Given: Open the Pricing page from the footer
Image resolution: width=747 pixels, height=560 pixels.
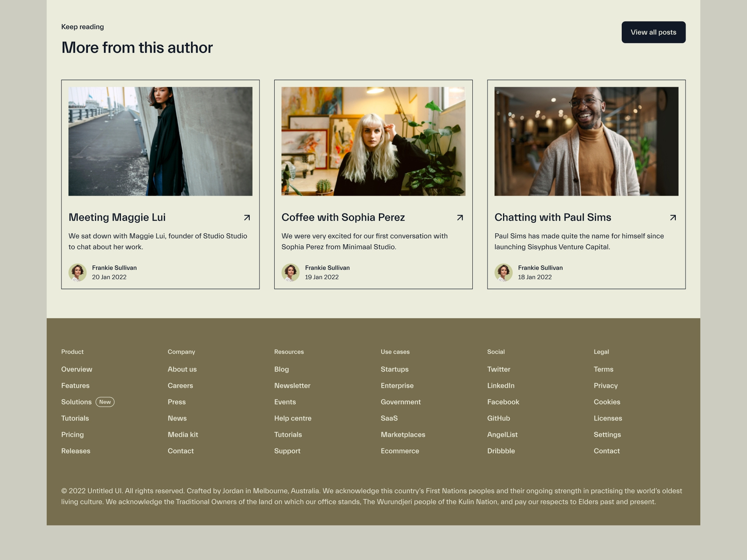Looking at the screenshot, I should click(72, 434).
